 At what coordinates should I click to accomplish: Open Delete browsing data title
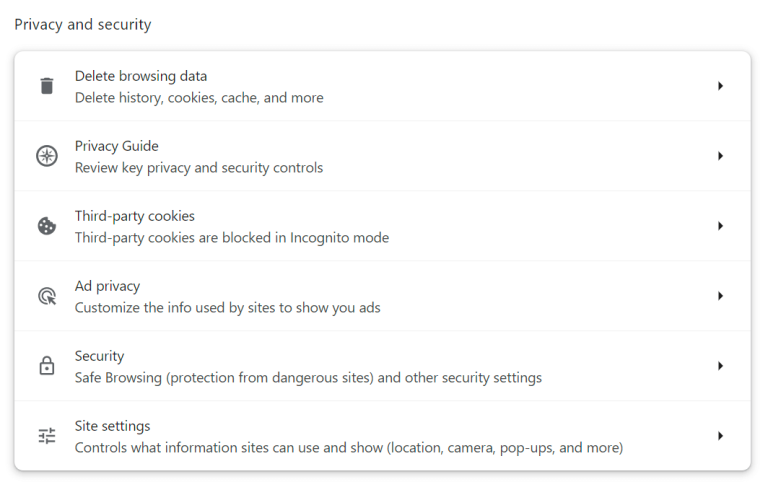click(x=141, y=76)
